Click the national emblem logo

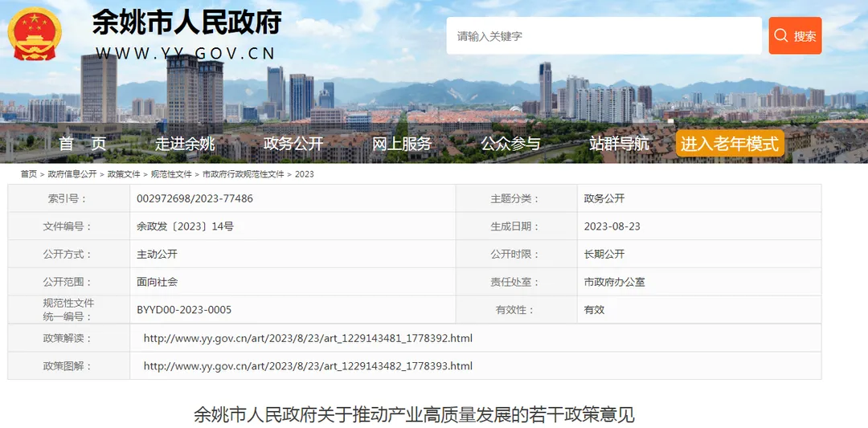coord(35,34)
